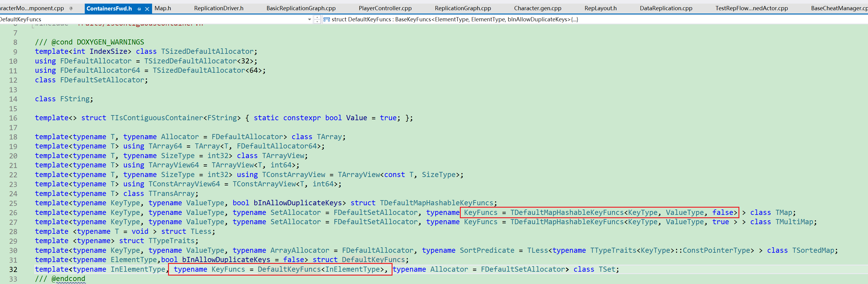Click "class TMultiMap;" on line 27

[784, 222]
